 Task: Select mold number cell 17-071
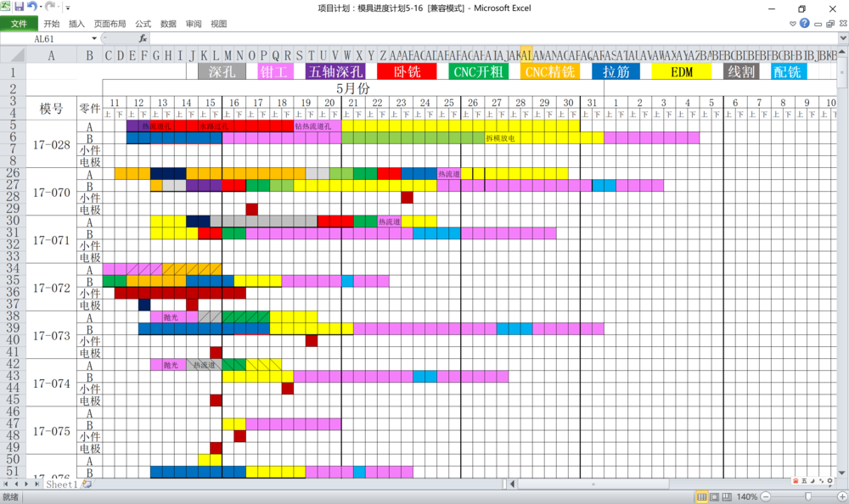pos(52,240)
